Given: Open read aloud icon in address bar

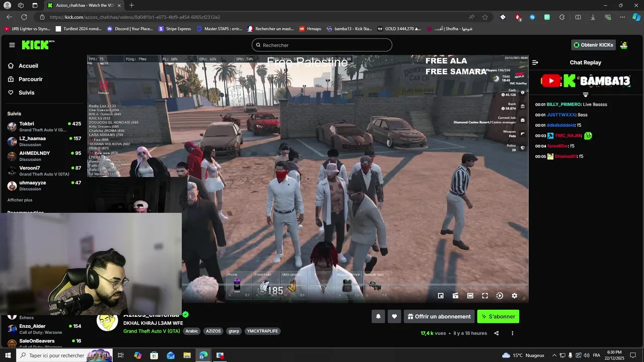Looking at the screenshot, I should [x=471, y=17].
